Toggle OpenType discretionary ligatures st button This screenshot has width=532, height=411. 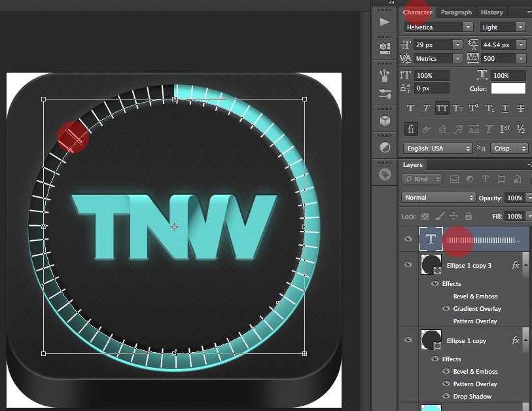442,129
